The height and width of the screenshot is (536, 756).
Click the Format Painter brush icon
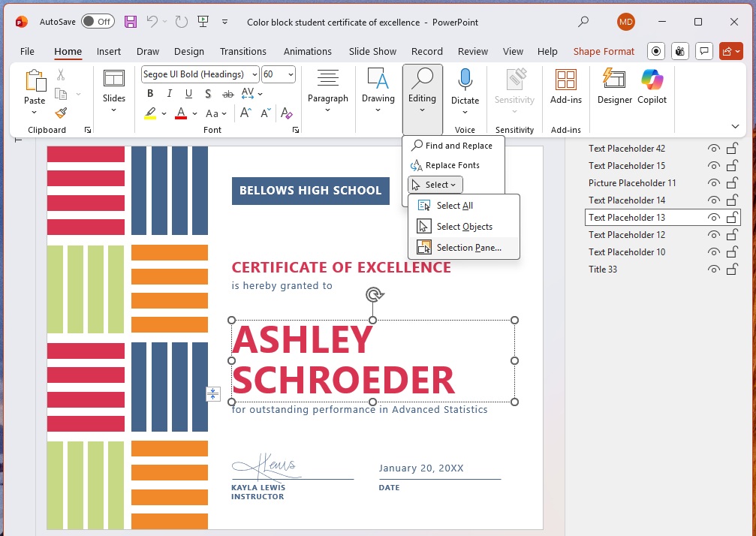[x=61, y=113]
